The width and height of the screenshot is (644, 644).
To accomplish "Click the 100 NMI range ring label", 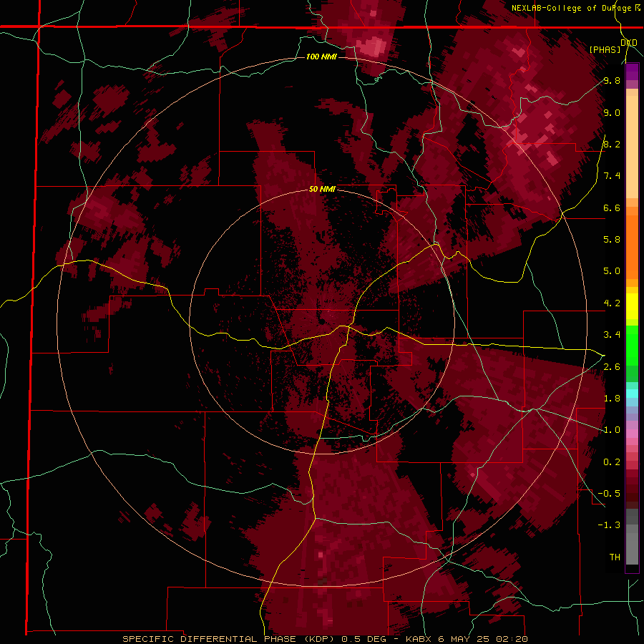I will (321, 57).
